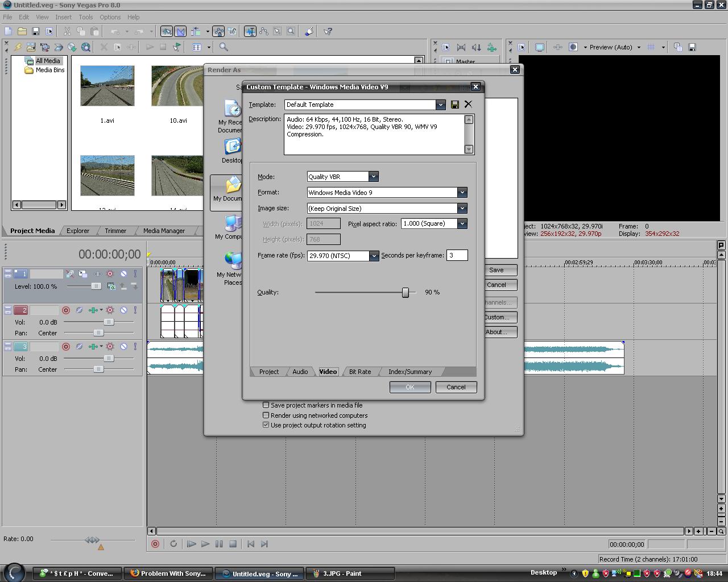Click the Save Project icon in main toolbar
The height and width of the screenshot is (582, 728).
point(35,31)
